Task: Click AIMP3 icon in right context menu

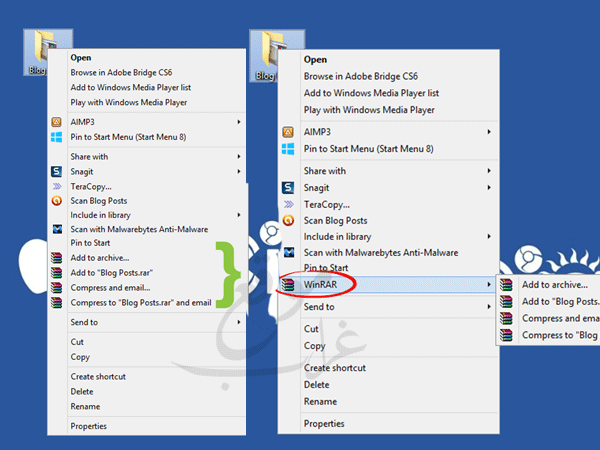Action: tap(288, 132)
